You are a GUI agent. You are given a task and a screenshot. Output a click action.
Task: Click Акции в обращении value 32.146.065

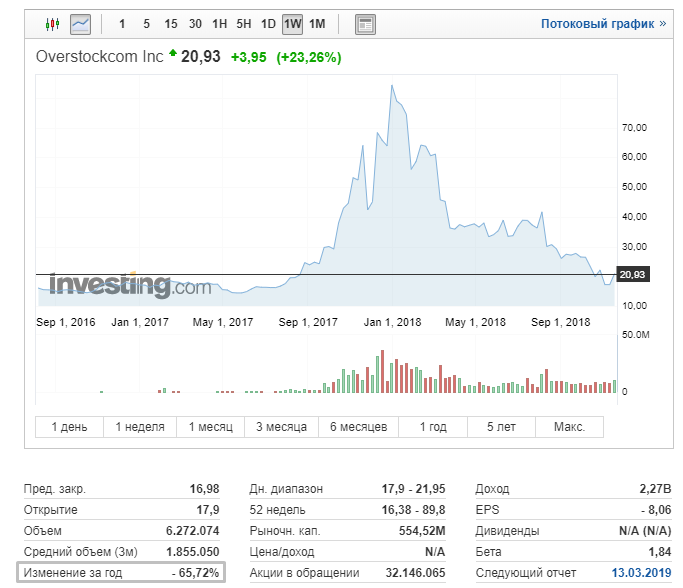(x=415, y=572)
